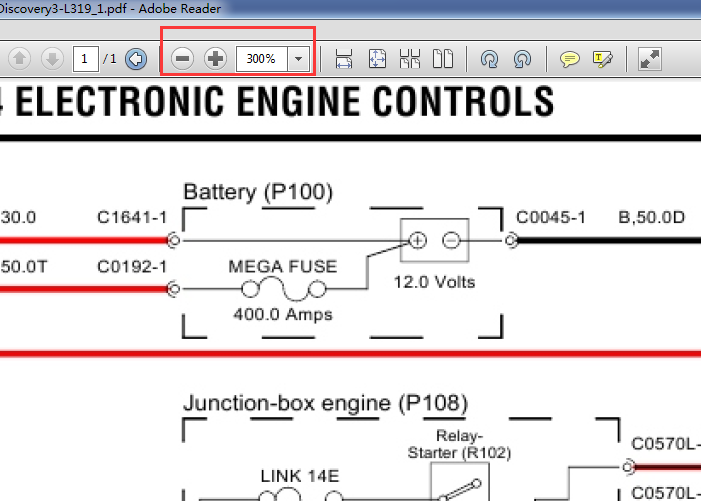Click the ELECTRONIC ENGINE CONTROLS heading

click(x=285, y=102)
